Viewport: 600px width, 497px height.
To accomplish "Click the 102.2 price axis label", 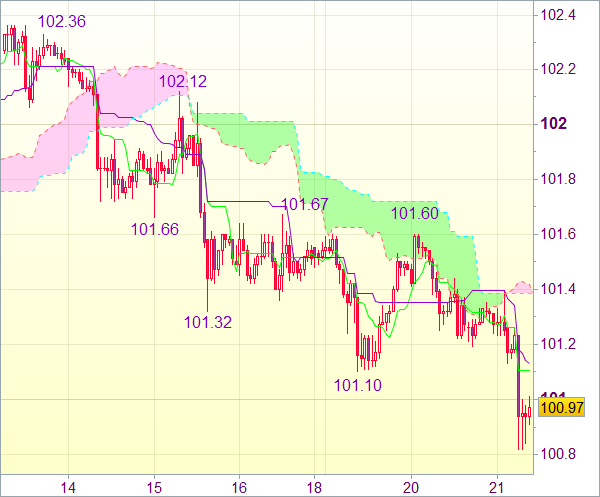I will [x=558, y=69].
